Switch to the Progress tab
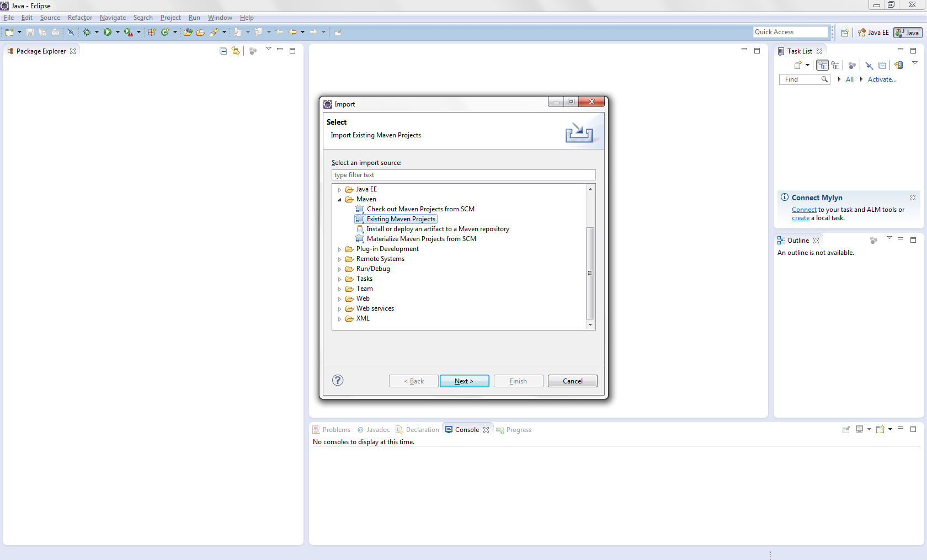This screenshot has width=927, height=560. pos(514,430)
